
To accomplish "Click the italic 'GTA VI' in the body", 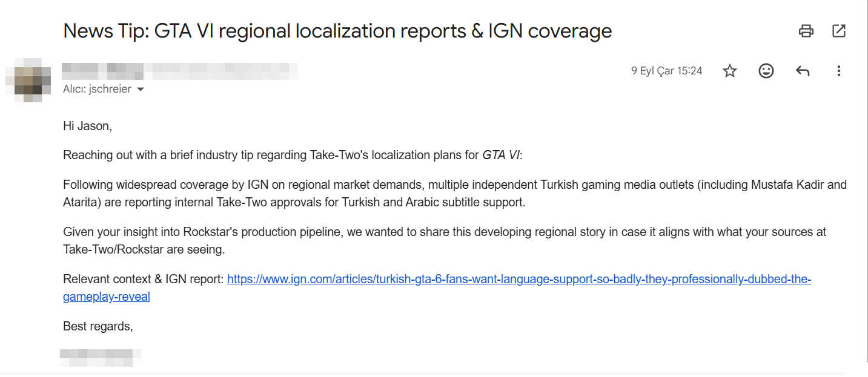I will [x=501, y=156].
